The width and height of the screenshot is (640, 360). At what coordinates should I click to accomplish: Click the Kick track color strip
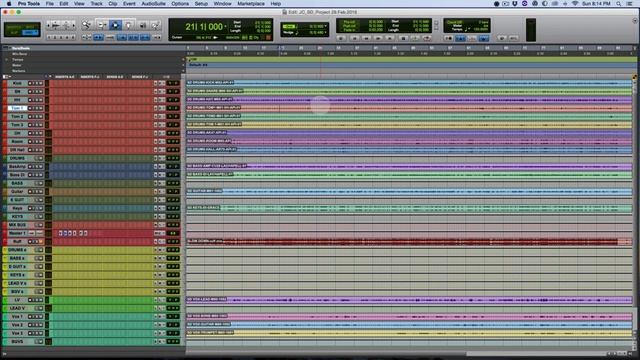4,83
